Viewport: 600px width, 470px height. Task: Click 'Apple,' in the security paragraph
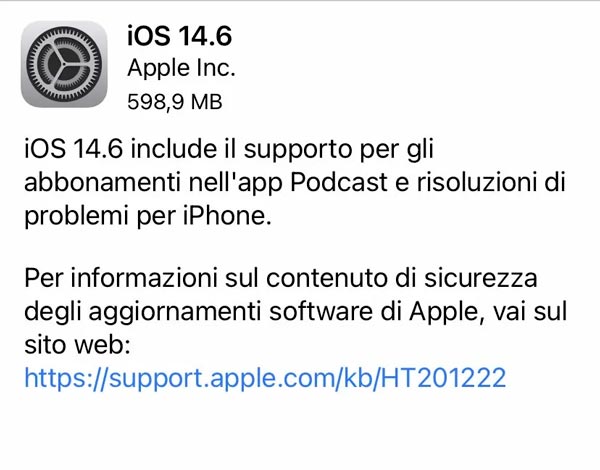click(444, 312)
